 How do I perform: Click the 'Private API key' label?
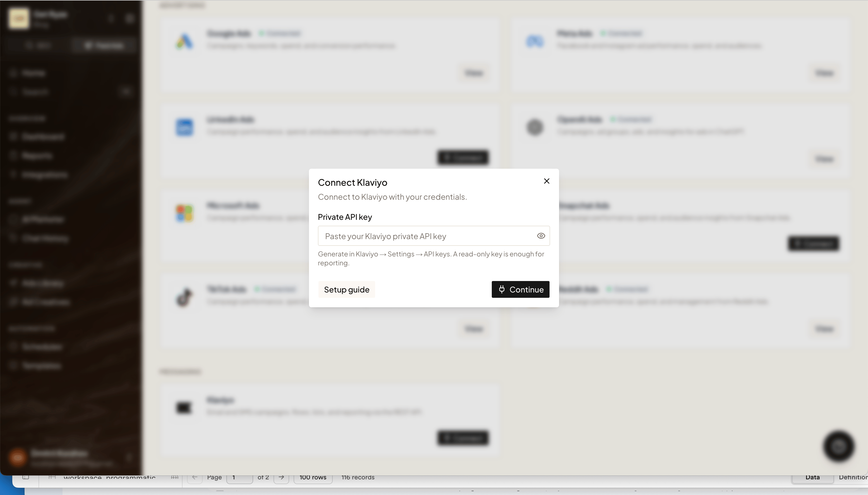tap(345, 217)
